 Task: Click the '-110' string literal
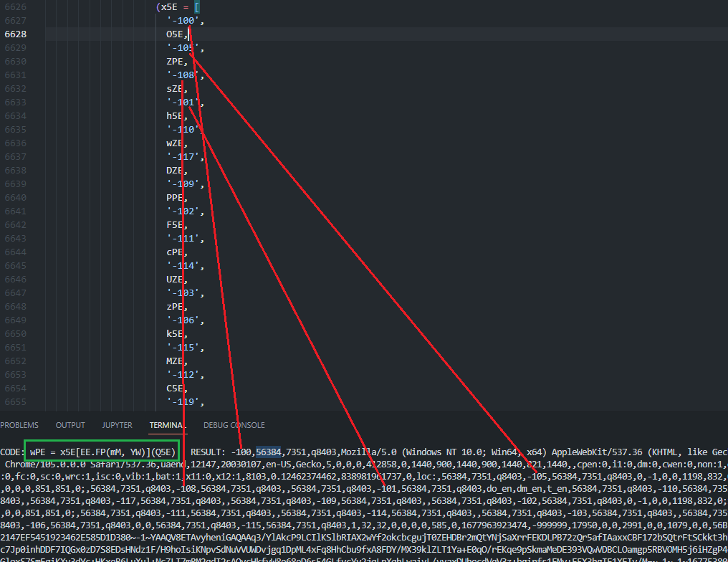pos(183,130)
